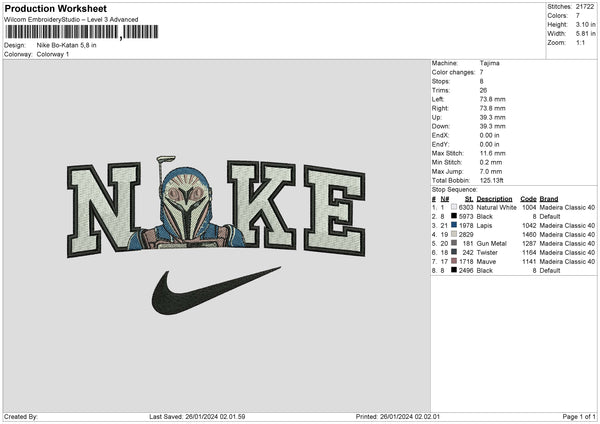This screenshot has height=424, width=600.
Task: Click the Machine value Tajima
Action: [489, 63]
